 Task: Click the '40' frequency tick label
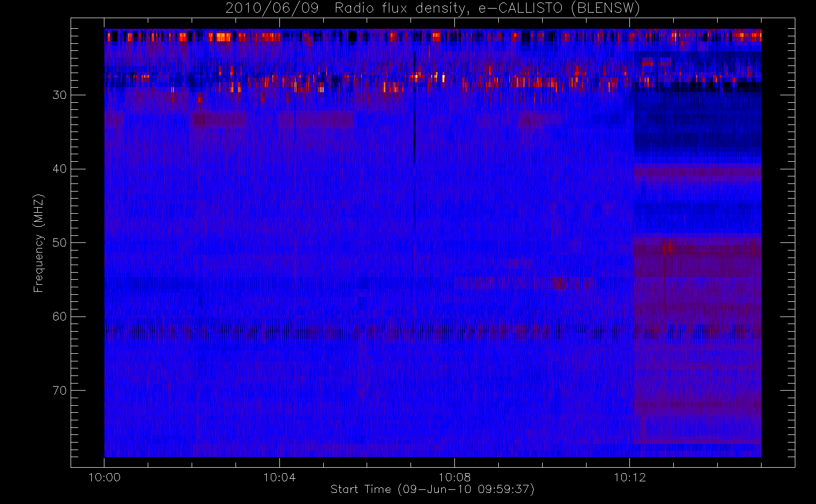(x=60, y=169)
